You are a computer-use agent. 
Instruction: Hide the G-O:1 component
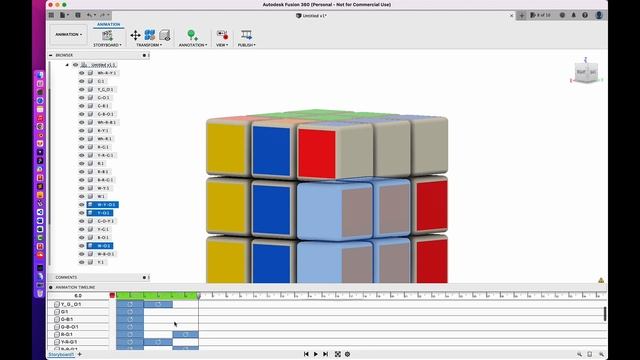[x=82, y=98]
